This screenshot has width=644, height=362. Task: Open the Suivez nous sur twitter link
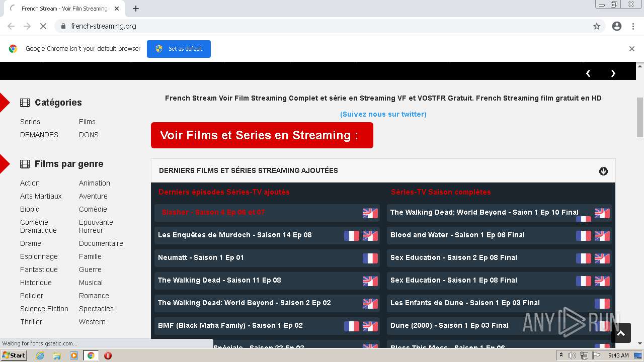383,114
